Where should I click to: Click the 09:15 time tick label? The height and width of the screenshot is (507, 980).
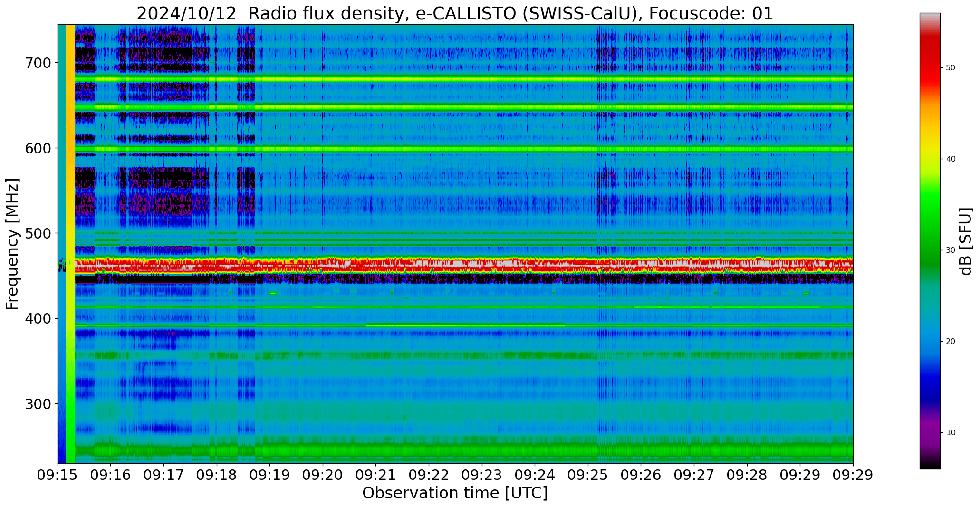58,476
